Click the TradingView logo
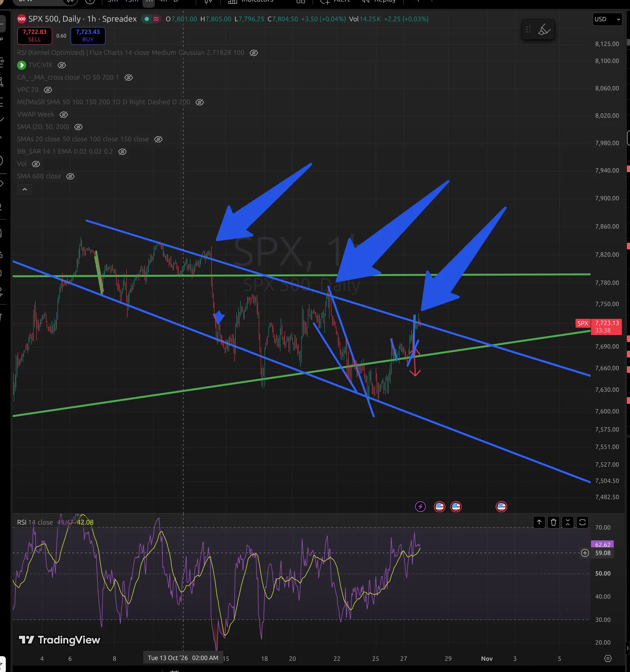 click(x=59, y=640)
